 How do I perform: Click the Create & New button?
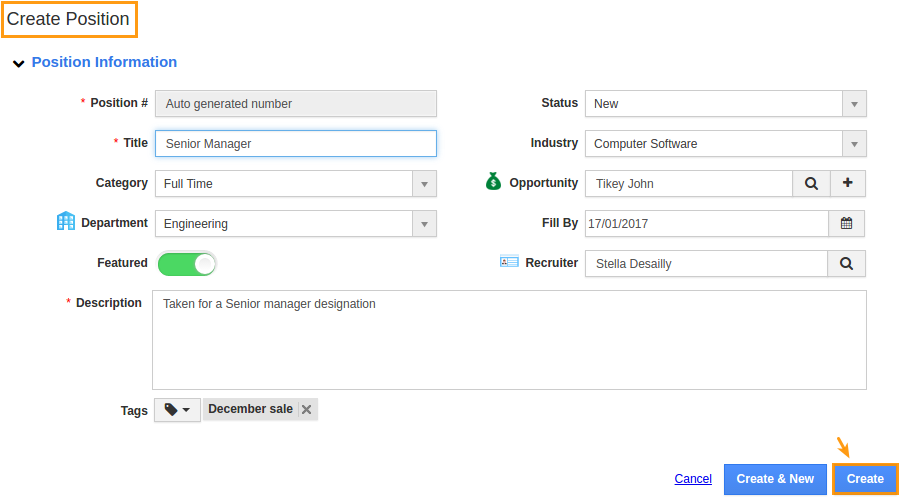click(775, 479)
